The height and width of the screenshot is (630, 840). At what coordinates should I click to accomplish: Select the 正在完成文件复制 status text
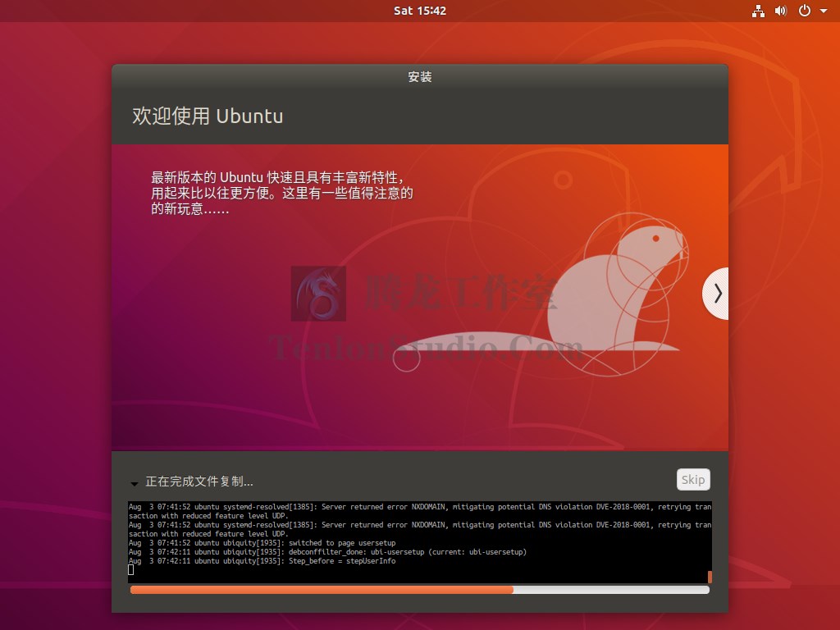[x=199, y=482]
